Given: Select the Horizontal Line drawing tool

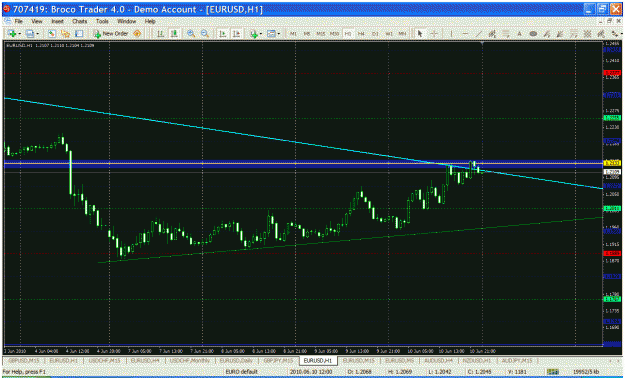Looking at the screenshot, I should click(x=465, y=34).
